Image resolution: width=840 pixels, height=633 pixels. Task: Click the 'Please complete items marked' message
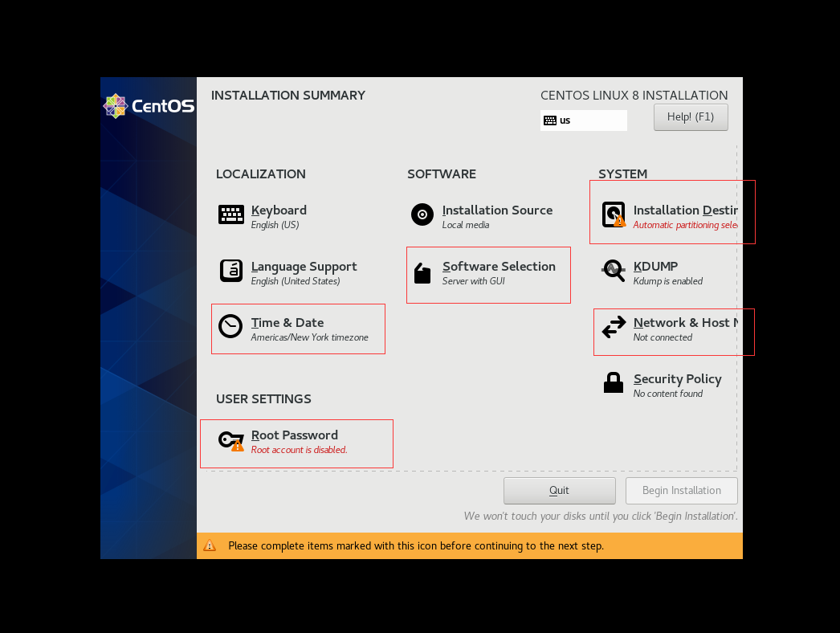coord(416,545)
